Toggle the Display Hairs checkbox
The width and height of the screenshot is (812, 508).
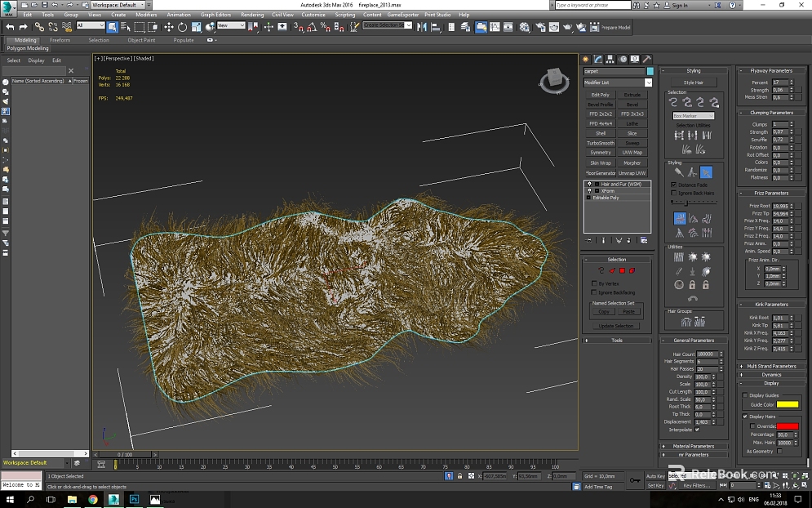point(745,417)
